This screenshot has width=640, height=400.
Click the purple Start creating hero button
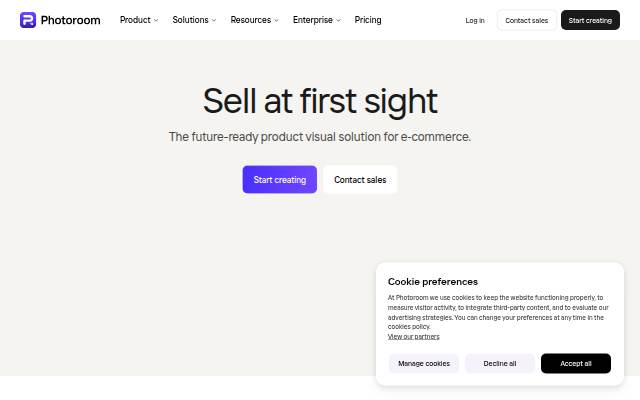tap(280, 180)
